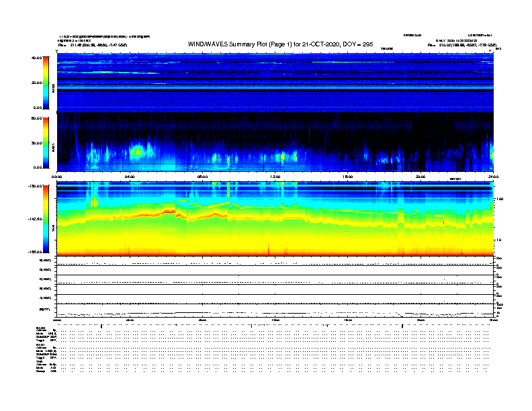Click the 100 label on TNR right axis

(x=500, y=199)
